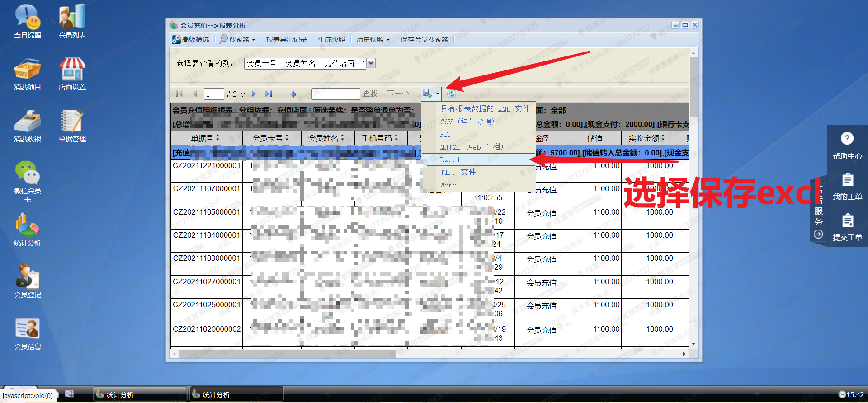
Task: Open the 搜索器 dropdown menu
Action: (238, 40)
